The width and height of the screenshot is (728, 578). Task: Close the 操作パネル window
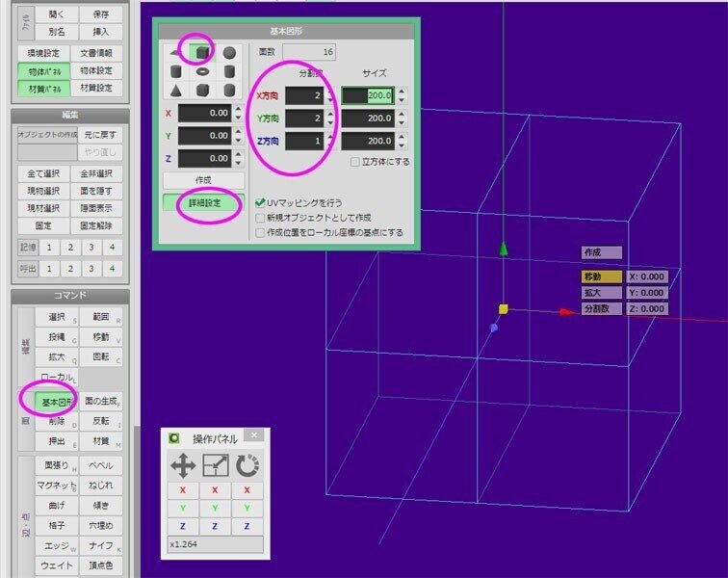click(x=254, y=435)
